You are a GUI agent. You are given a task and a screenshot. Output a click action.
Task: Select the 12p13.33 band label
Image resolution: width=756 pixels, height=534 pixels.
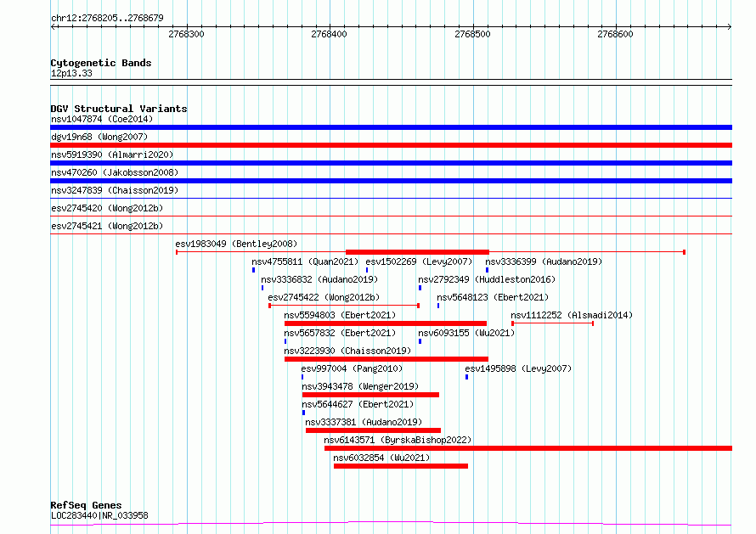click(71, 73)
